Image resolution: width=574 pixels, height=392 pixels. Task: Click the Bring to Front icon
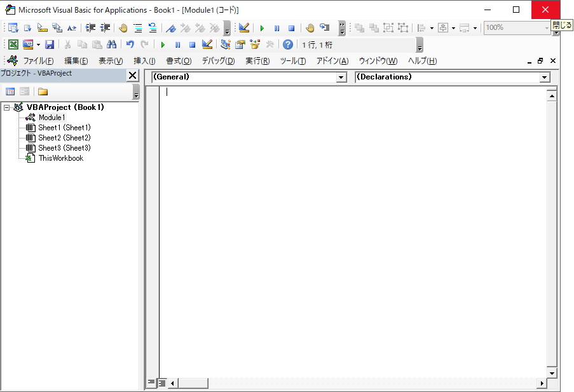click(360, 28)
